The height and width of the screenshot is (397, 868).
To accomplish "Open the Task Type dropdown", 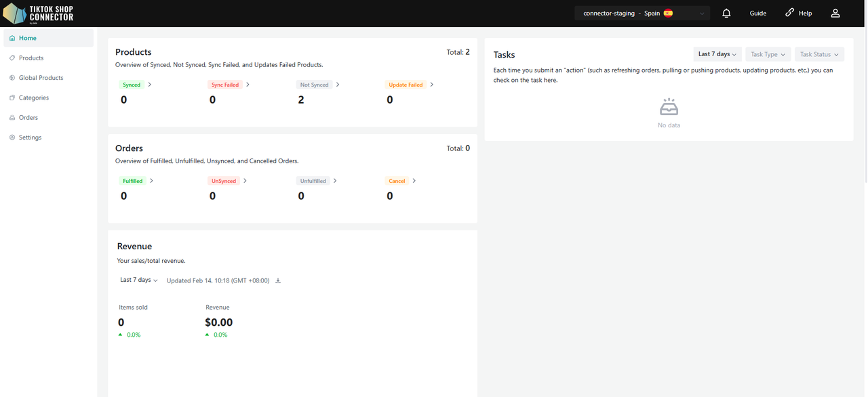I will tap(768, 54).
